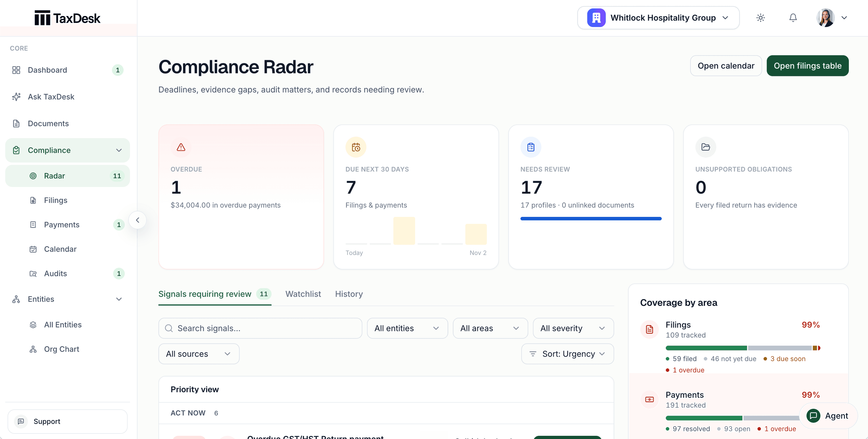868x439 pixels.
Task: Open the user avatar menu
Action: pyautogui.click(x=825, y=18)
